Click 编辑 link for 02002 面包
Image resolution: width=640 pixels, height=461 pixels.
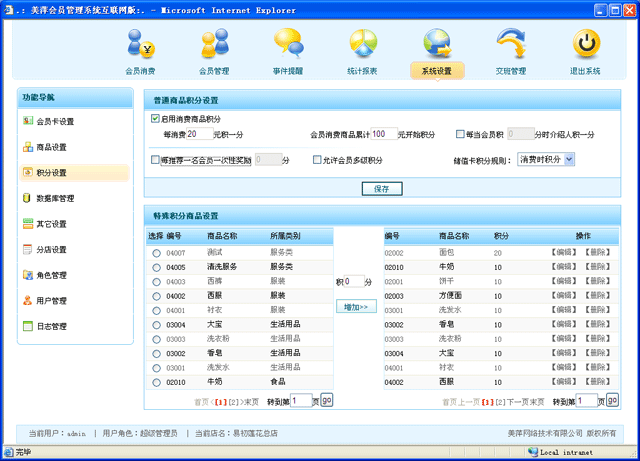(564, 252)
